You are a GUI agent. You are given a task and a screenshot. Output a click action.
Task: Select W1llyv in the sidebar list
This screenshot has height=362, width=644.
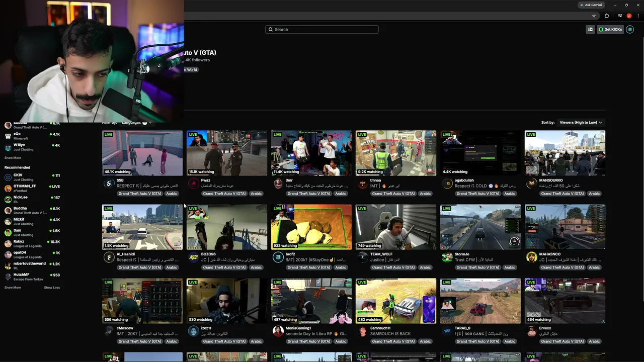pos(32,147)
